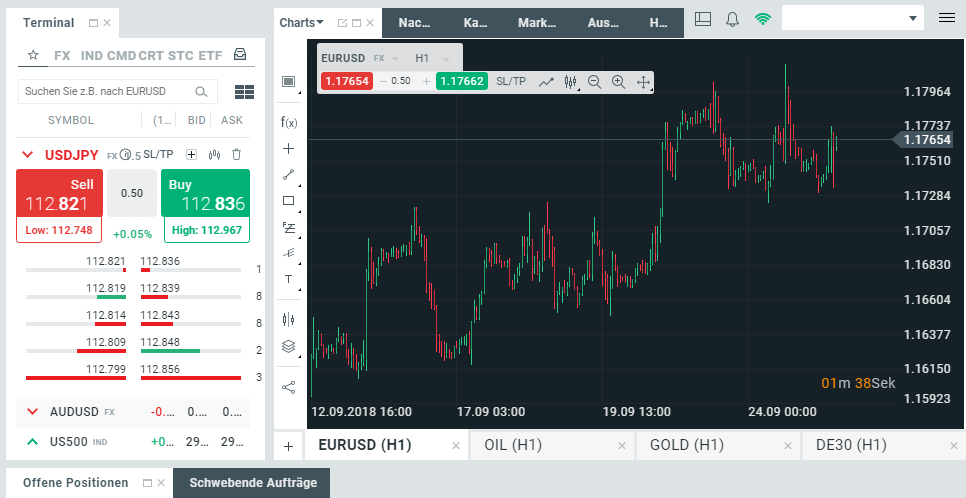The width and height of the screenshot is (966, 498).
Task: Open the Schwebende Aufträge tab
Action: pos(253,483)
